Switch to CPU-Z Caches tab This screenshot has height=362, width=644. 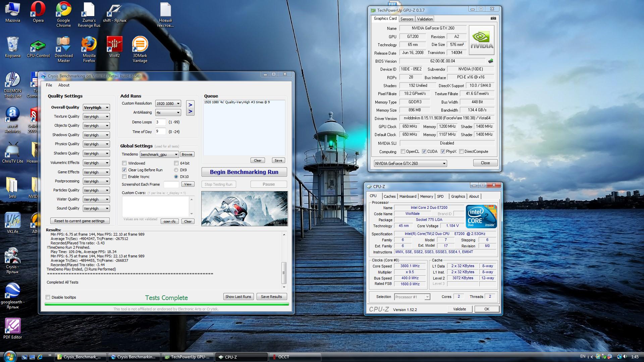pyautogui.click(x=389, y=196)
